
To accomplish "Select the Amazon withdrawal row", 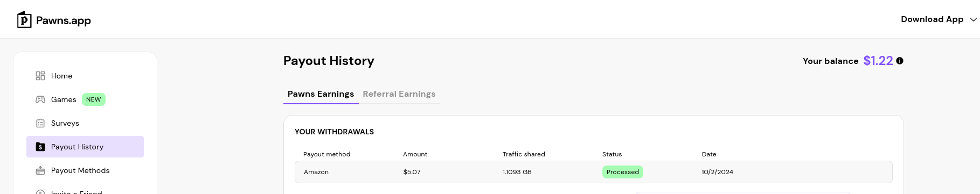I will pyautogui.click(x=594, y=172).
